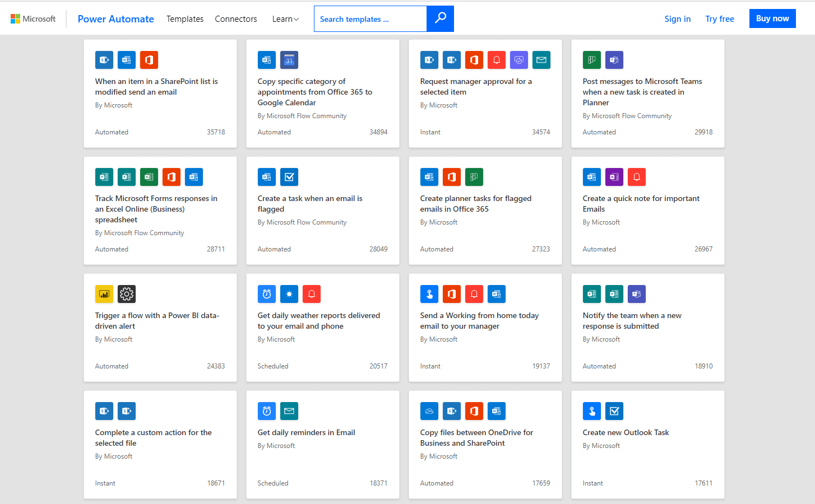Screen dimensions: 815x504
Task: Click the manual trigger icon on Create new Outlook Task card
Action: (x=592, y=411)
